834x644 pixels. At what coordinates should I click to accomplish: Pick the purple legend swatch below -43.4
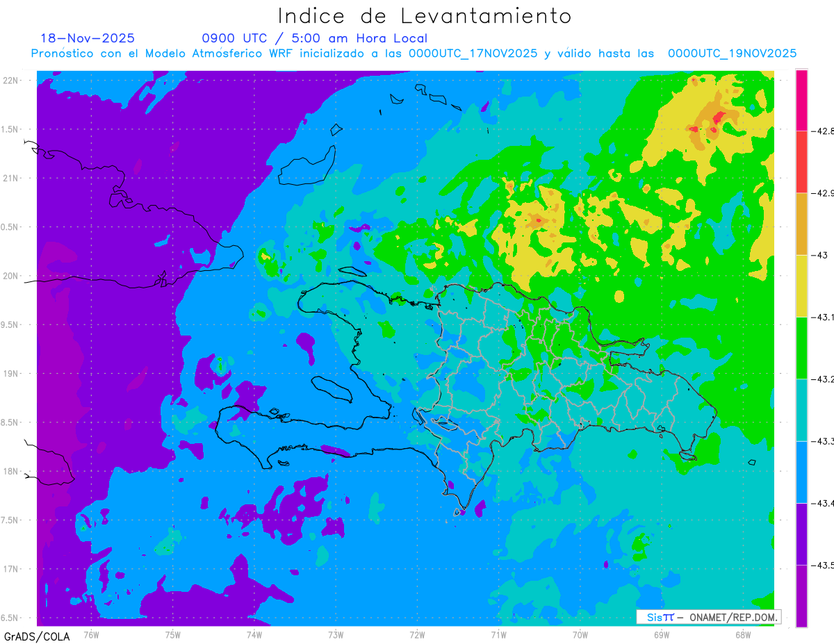click(801, 534)
